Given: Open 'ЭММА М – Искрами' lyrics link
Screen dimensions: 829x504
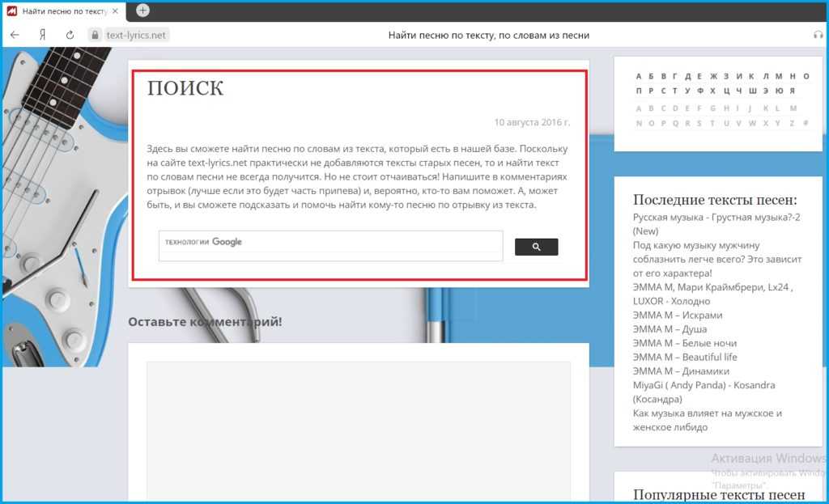Looking at the screenshot, I should [678, 315].
